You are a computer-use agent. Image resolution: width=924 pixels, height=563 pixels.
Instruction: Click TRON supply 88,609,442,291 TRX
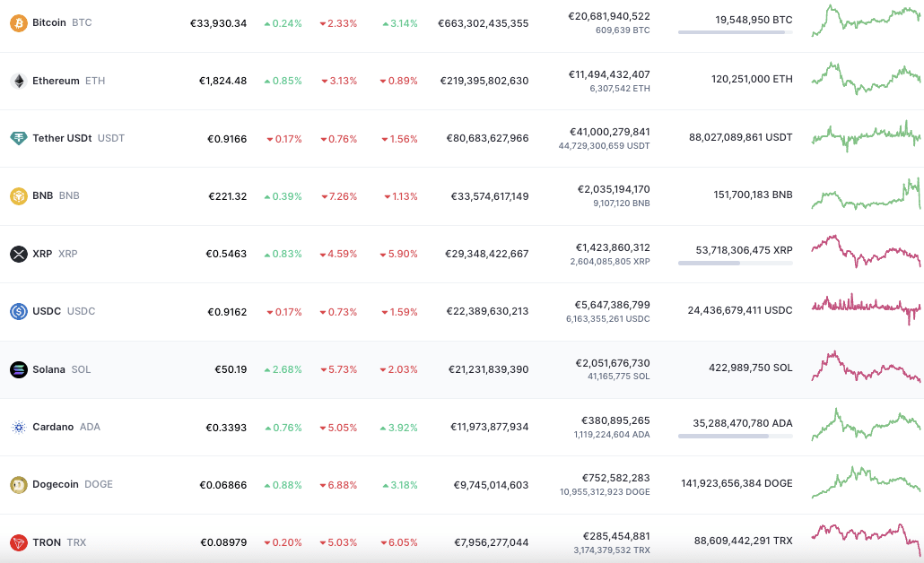pos(743,541)
